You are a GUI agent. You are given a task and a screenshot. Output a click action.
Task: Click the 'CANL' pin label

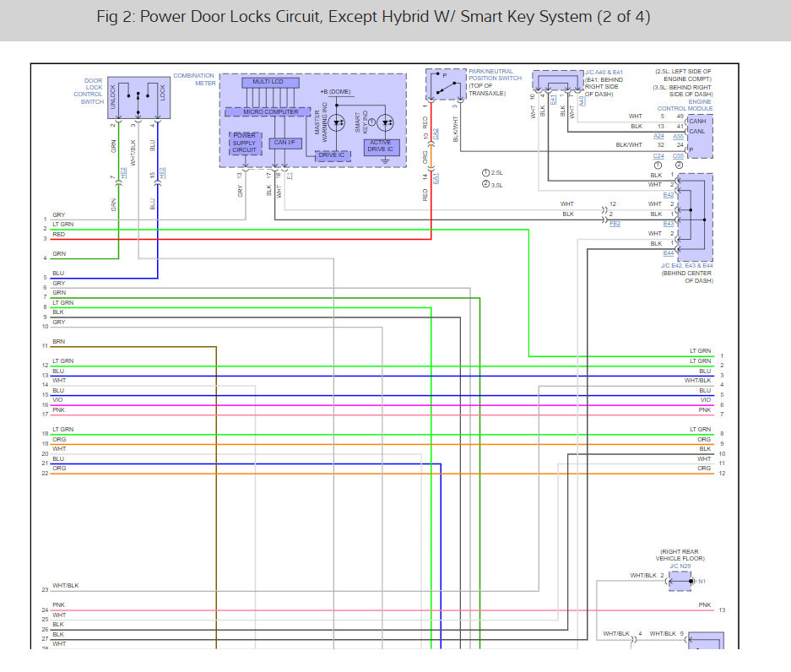coord(697,131)
